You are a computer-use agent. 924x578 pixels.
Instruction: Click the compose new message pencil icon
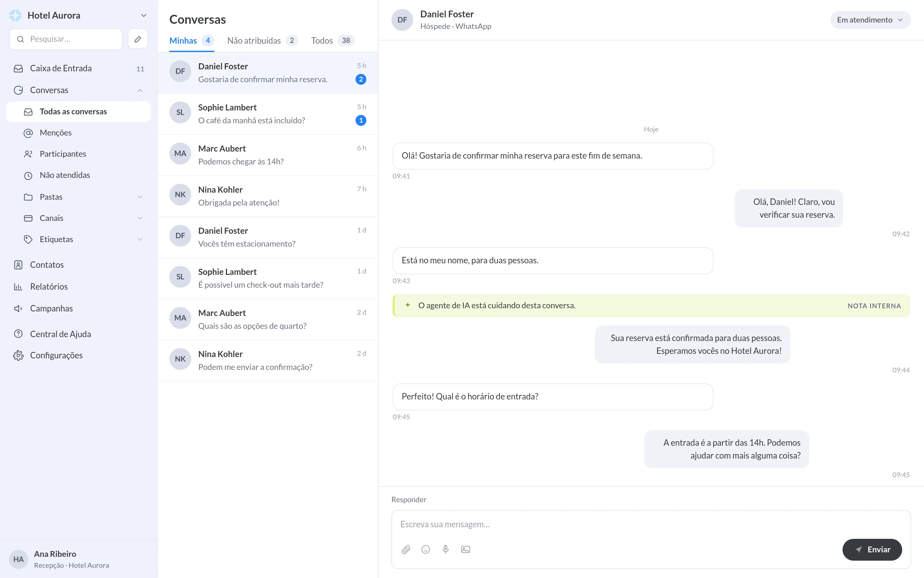point(138,39)
